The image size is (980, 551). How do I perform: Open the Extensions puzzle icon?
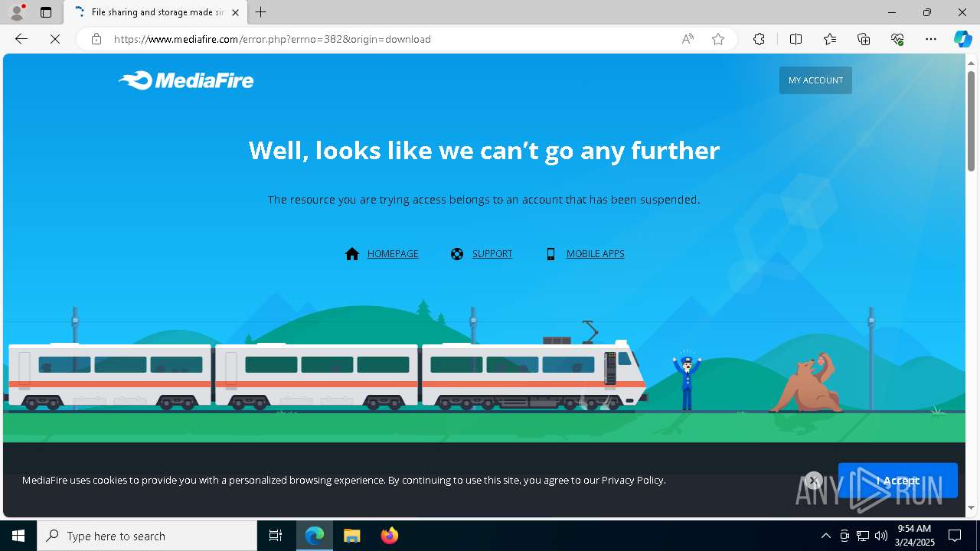(759, 39)
